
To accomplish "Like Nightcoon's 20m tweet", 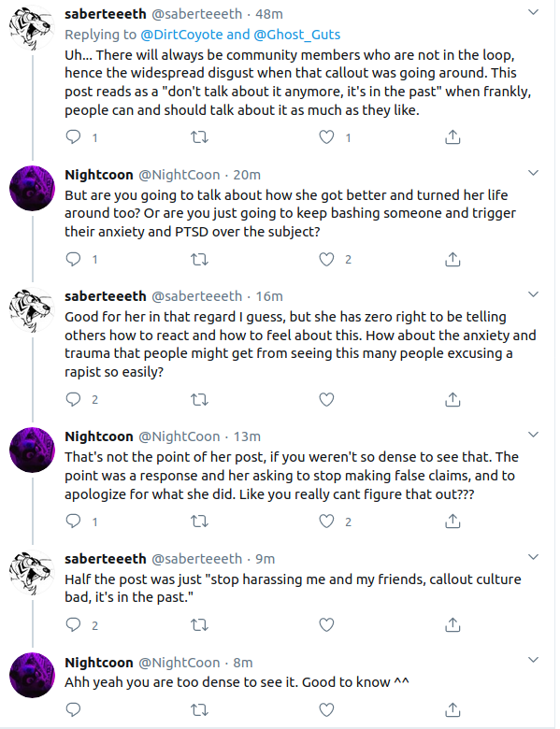I will (326, 259).
